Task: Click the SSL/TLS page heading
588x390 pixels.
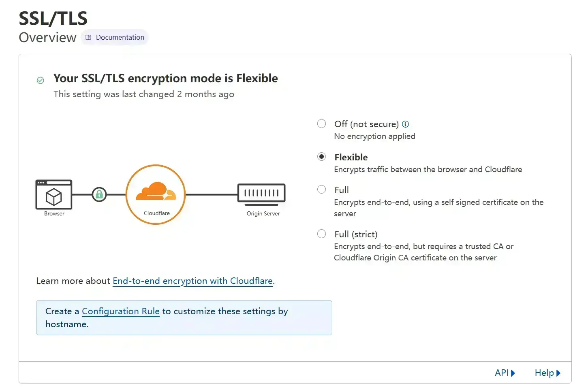Action: click(x=53, y=18)
